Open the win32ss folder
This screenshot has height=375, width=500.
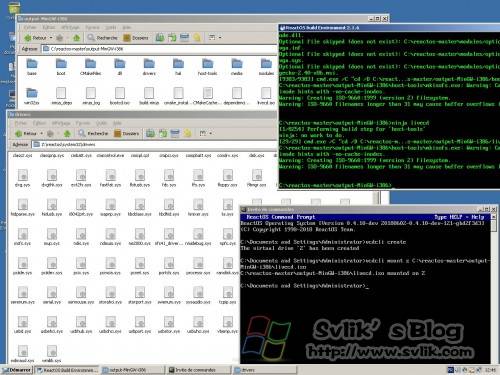click(x=32, y=96)
